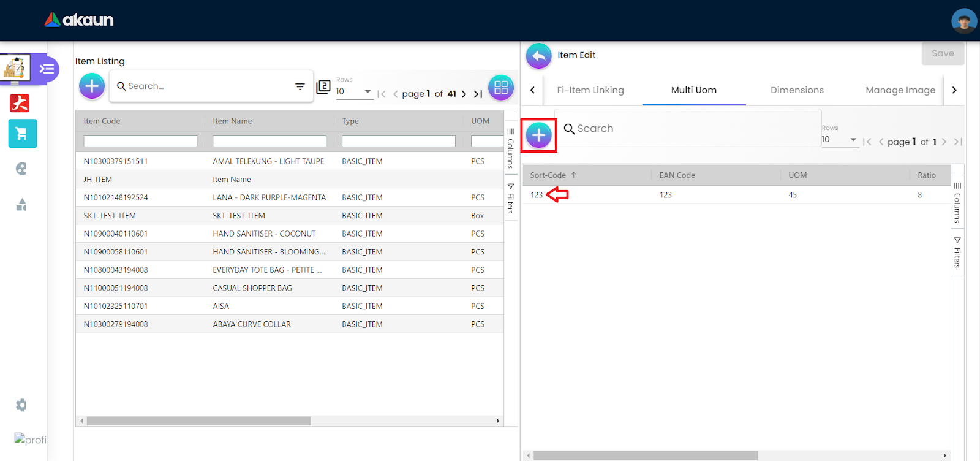Go to next page in Item Listing
Screen dimensions: 980x461
point(464,94)
